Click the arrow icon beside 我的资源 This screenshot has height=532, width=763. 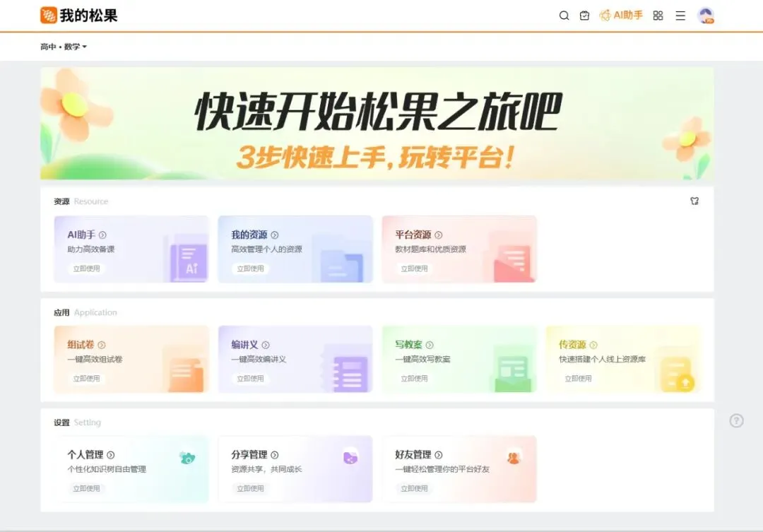coord(274,235)
